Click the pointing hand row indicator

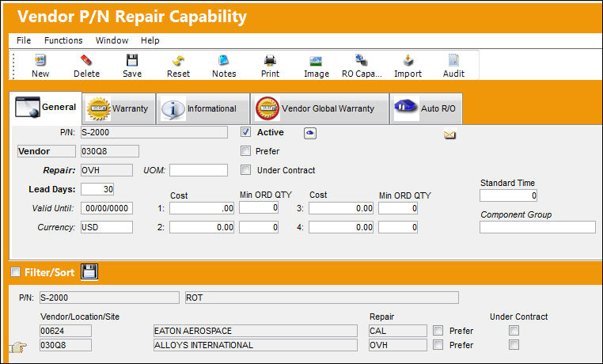pos(18,347)
